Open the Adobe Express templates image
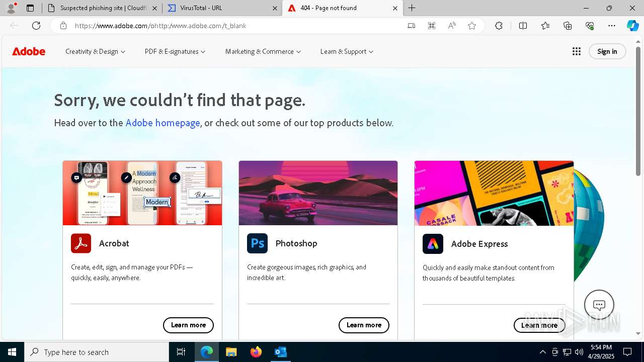This screenshot has width=644, height=362. click(x=494, y=193)
